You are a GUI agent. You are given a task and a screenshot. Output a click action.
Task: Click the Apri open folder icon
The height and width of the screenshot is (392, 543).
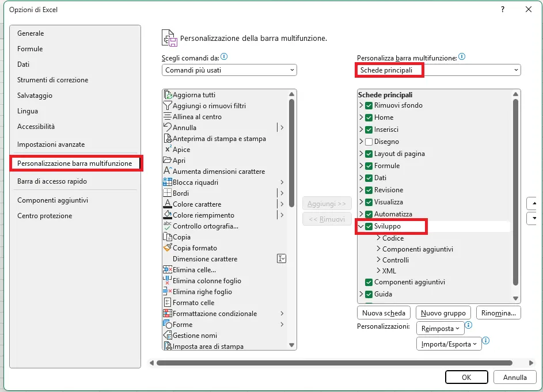point(168,161)
